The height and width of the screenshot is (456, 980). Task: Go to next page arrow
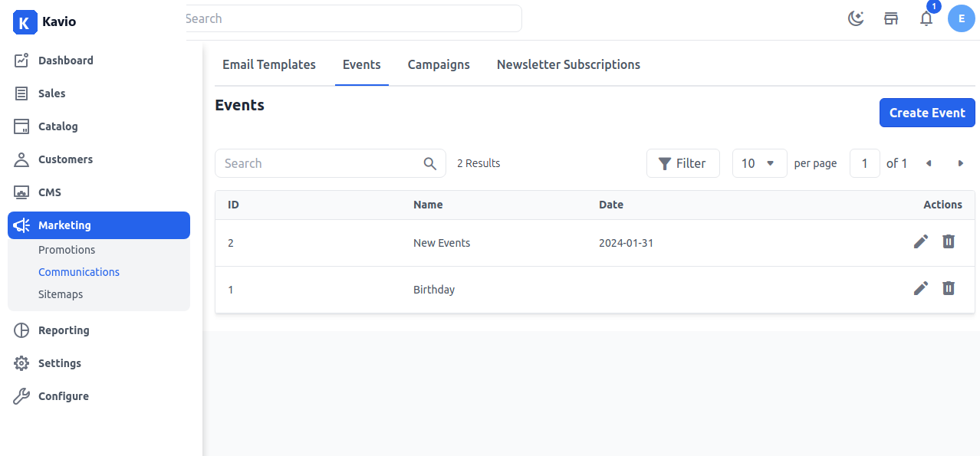coord(960,163)
